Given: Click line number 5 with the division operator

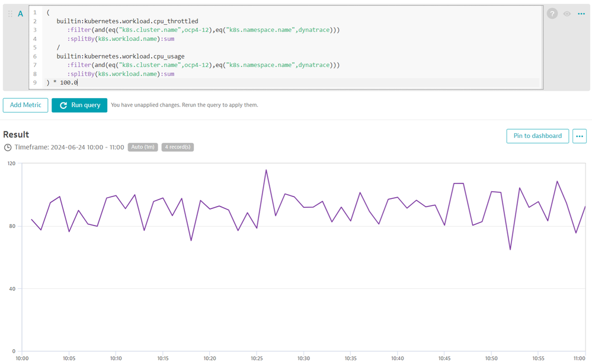Looking at the screenshot, I should coord(35,47).
